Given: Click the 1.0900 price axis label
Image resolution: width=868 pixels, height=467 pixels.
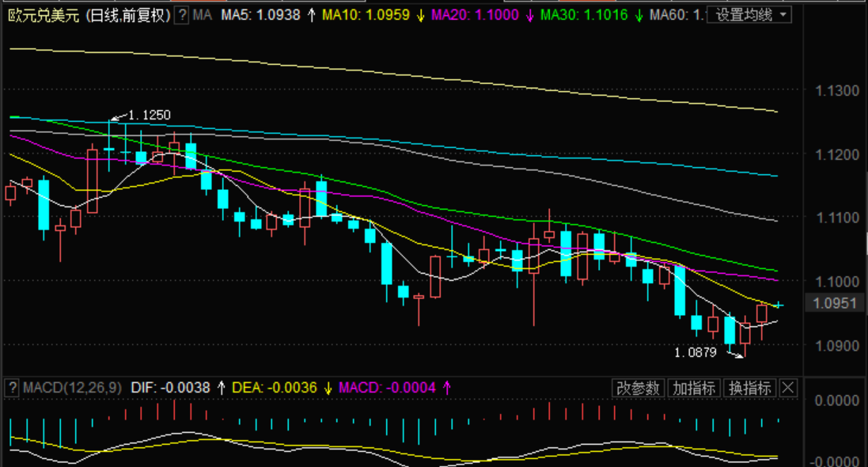Looking at the screenshot, I should [837, 345].
